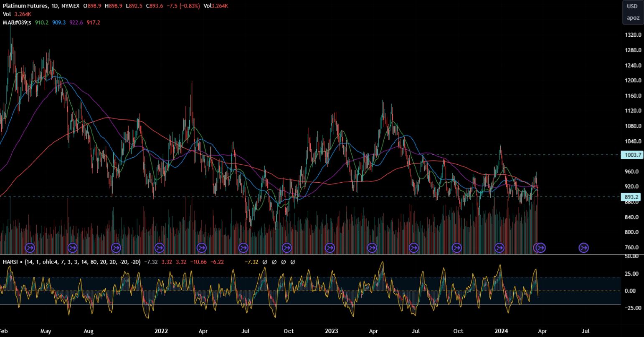Click the blue 909.3 moving average value
Screen dimensions: 644x337
59,23
